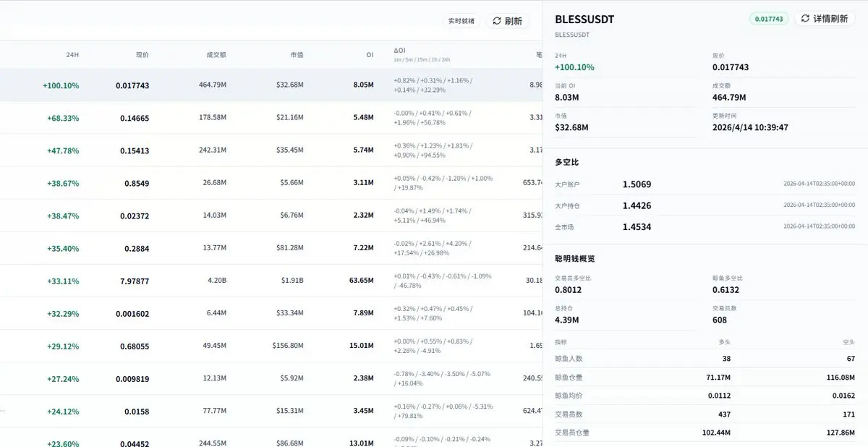Click the +33.11% change cell
The width and height of the screenshot is (868, 447).
(x=63, y=281)
